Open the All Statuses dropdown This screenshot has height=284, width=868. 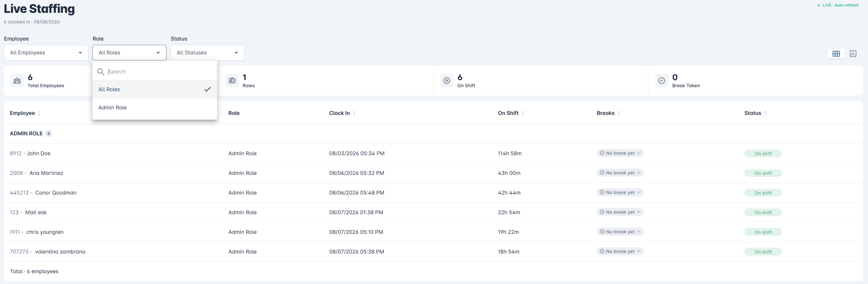[x=208, y=53]
